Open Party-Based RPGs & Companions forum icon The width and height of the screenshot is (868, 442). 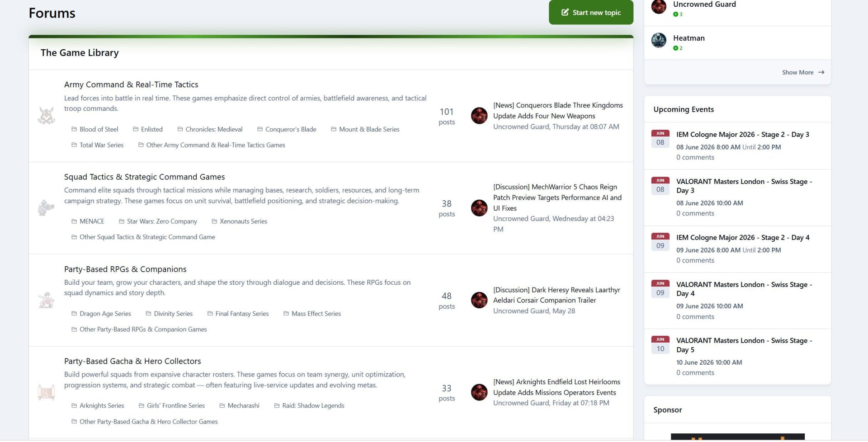46,300
